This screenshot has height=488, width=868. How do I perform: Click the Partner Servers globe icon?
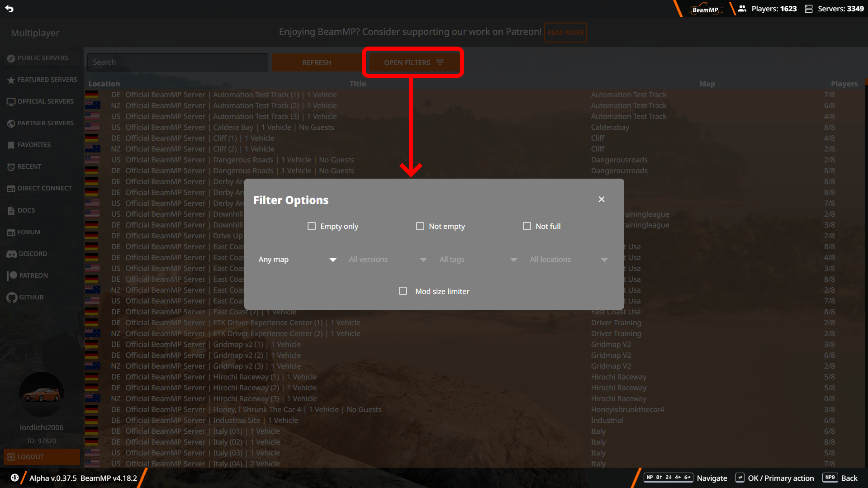11,123
